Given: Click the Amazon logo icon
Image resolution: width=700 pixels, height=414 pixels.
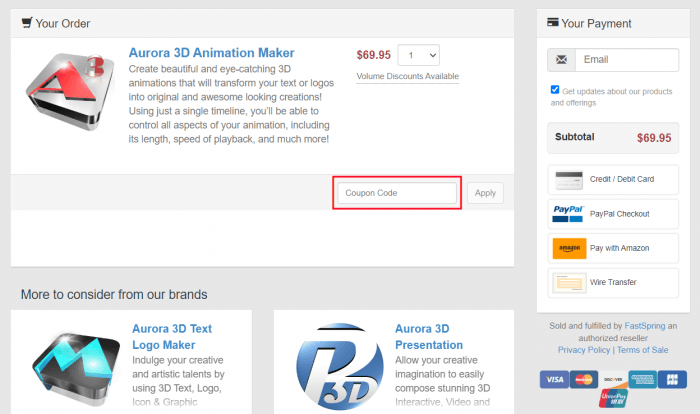Looking at the screenshot, I should (569, 248).
